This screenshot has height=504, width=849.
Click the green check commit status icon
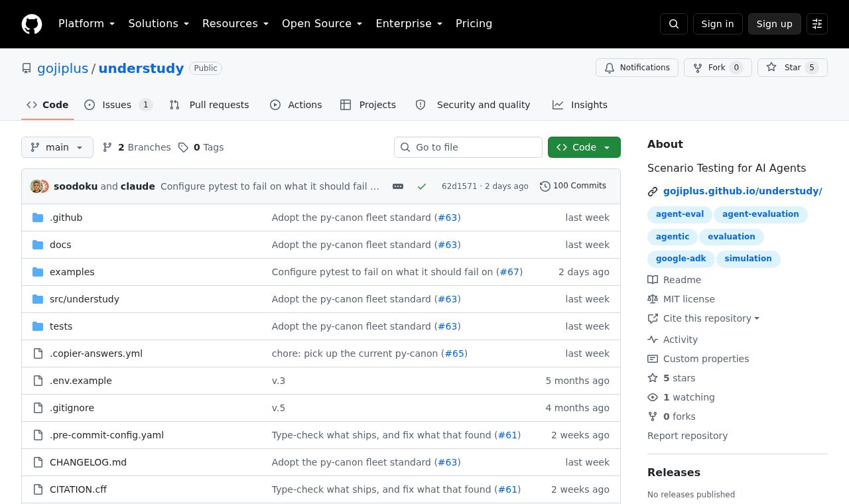[x=422, y=186]
